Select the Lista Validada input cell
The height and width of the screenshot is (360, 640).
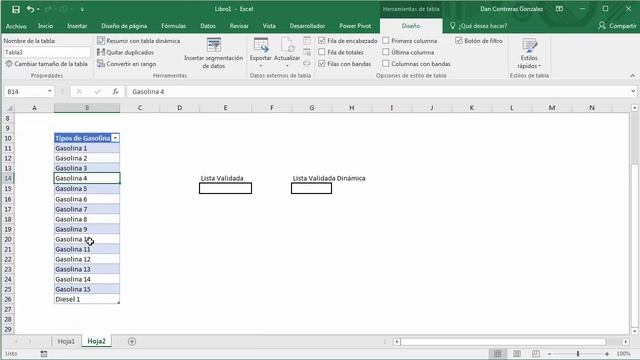225,188
